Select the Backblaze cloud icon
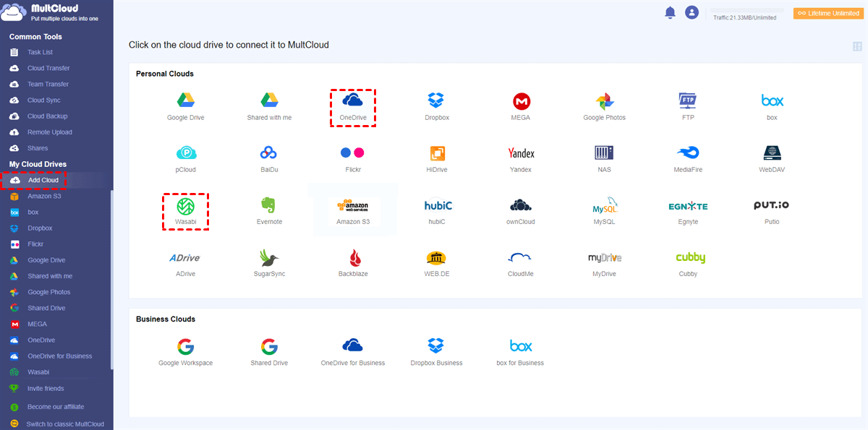Screen dimensions: 868x430 click(x=353, y=263)
